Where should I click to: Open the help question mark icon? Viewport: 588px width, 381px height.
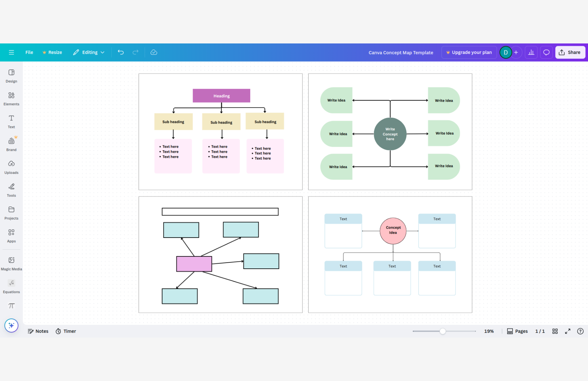pos(580,331)
